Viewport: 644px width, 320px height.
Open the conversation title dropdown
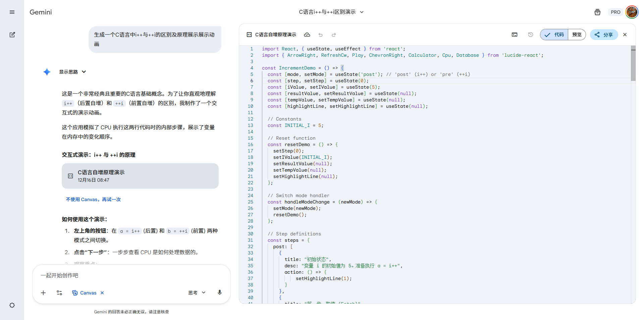(x=362, y=12)
